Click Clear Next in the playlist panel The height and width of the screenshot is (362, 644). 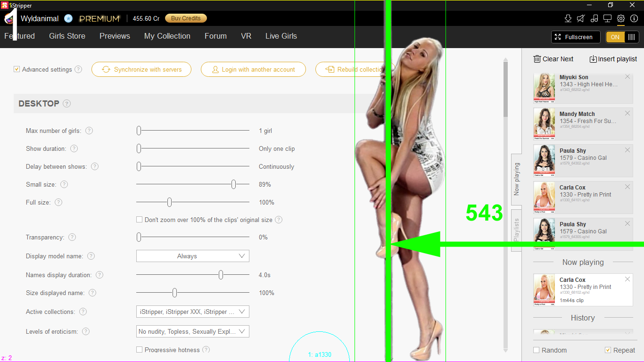click(553, 59)
